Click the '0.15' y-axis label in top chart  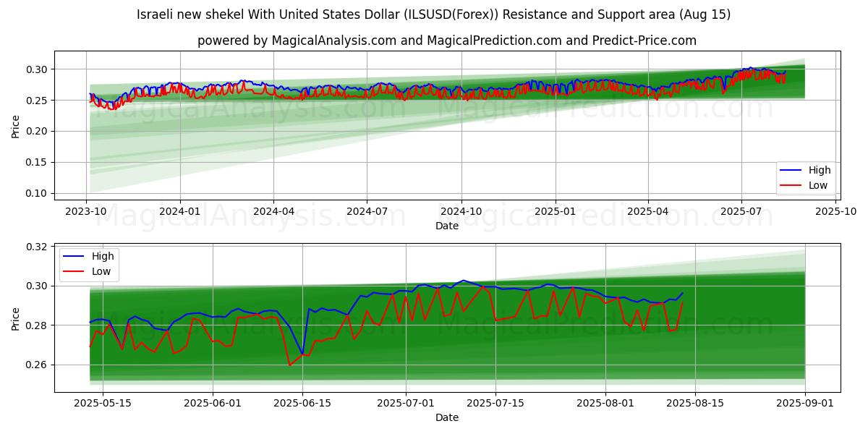(x=38, y=163)
